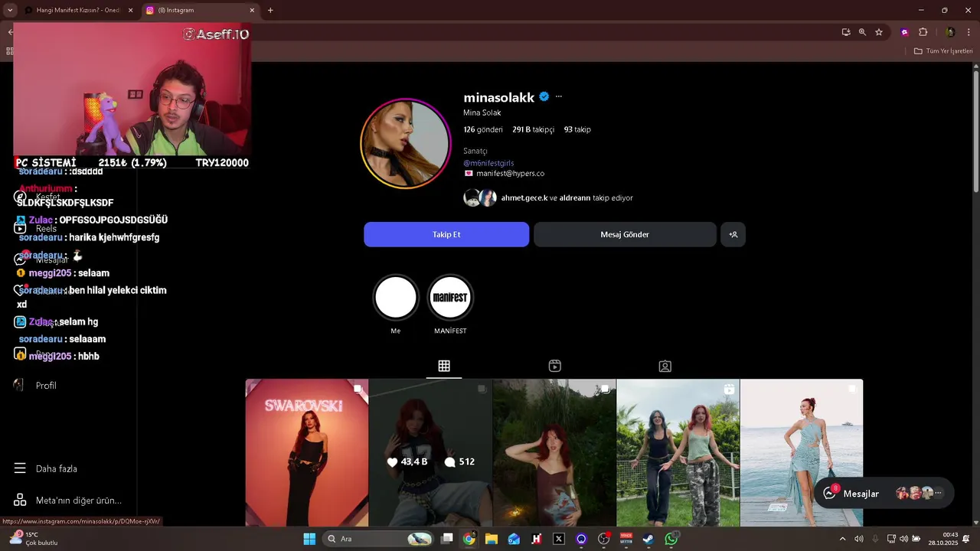Open ahmet.gece.k mutual follower link
The width and height of the screenshot is (980, 551).
tap(524, 197)
